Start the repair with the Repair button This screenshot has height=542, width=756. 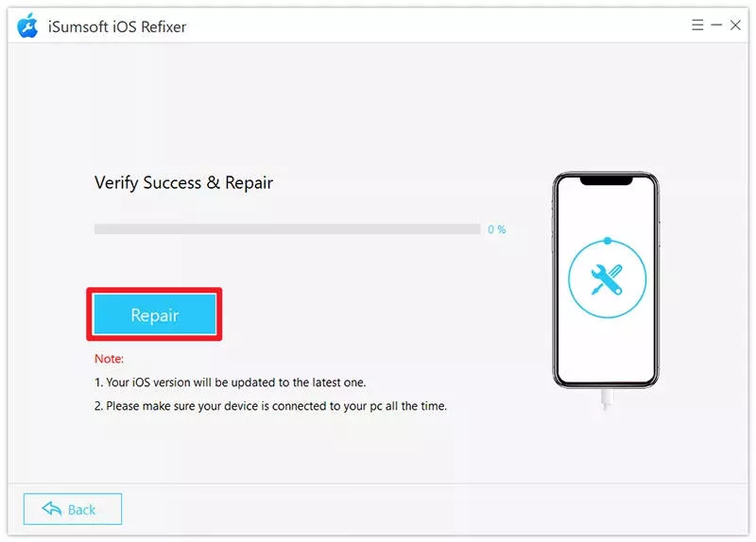tap(155, 314)
